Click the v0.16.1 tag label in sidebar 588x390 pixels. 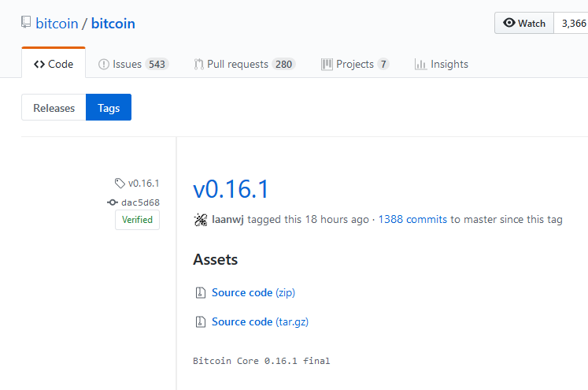pos(143,183)
